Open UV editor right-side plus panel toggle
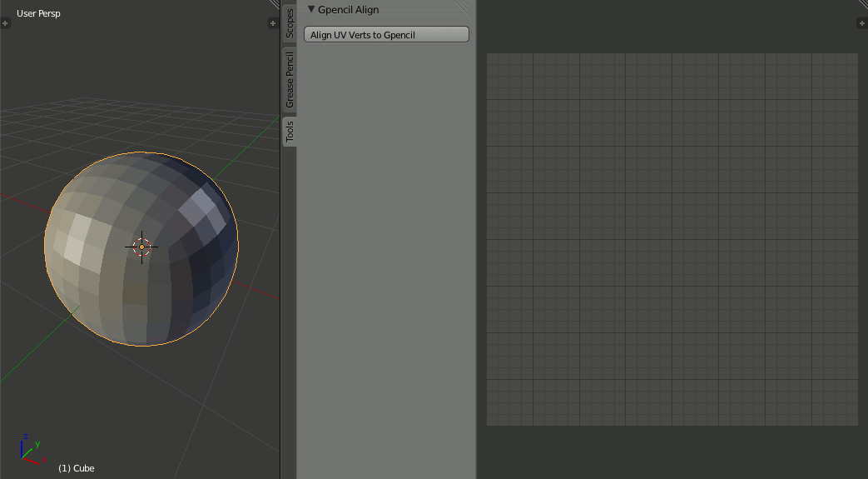868x479 pixels. (862, 22)
